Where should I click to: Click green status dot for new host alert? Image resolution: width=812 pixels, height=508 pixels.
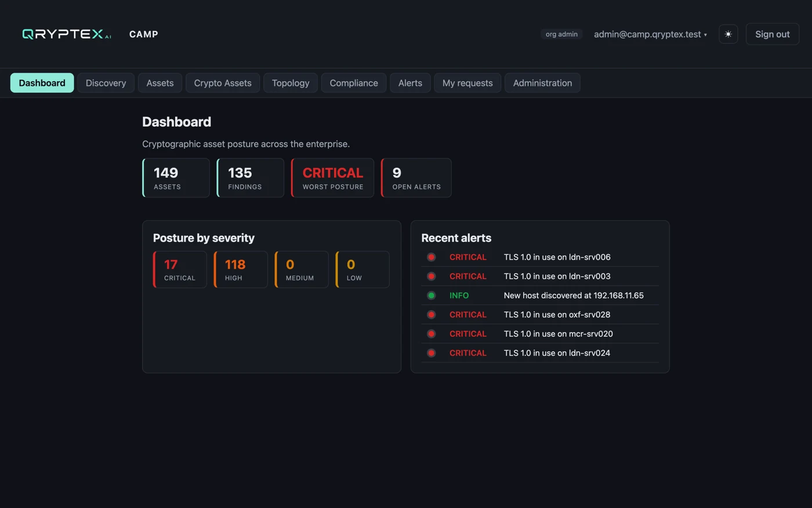tap(431, 296)
